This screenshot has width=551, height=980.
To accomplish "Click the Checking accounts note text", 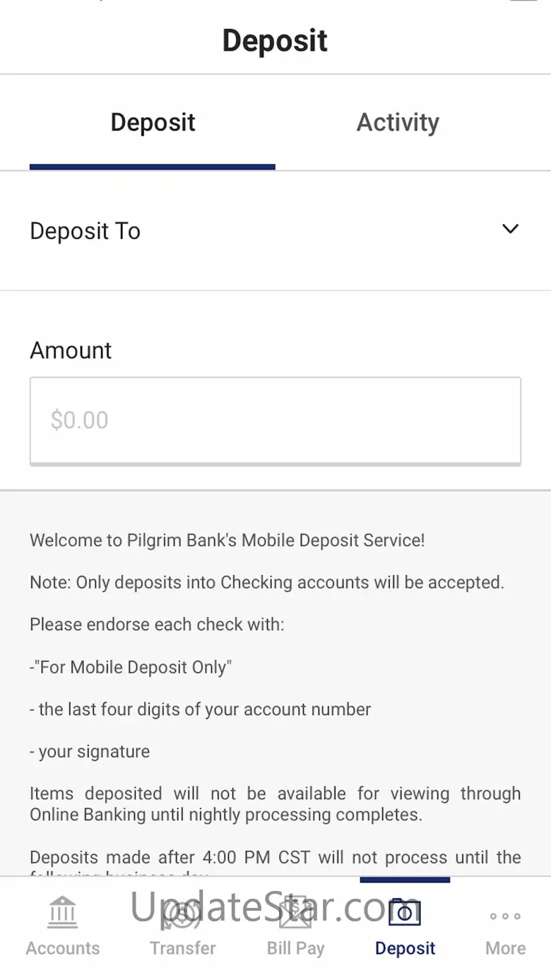I will pos(267,583).
